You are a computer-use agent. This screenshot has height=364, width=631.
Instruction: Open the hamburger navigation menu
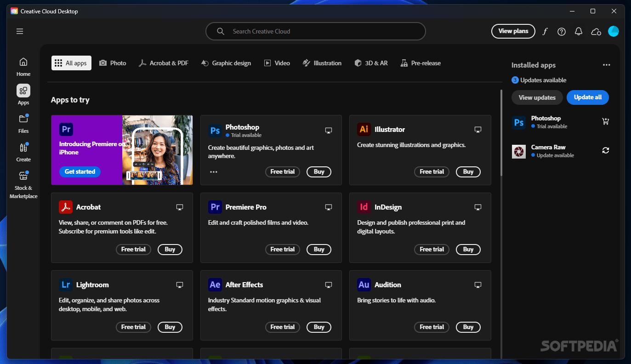pos(20,31)
